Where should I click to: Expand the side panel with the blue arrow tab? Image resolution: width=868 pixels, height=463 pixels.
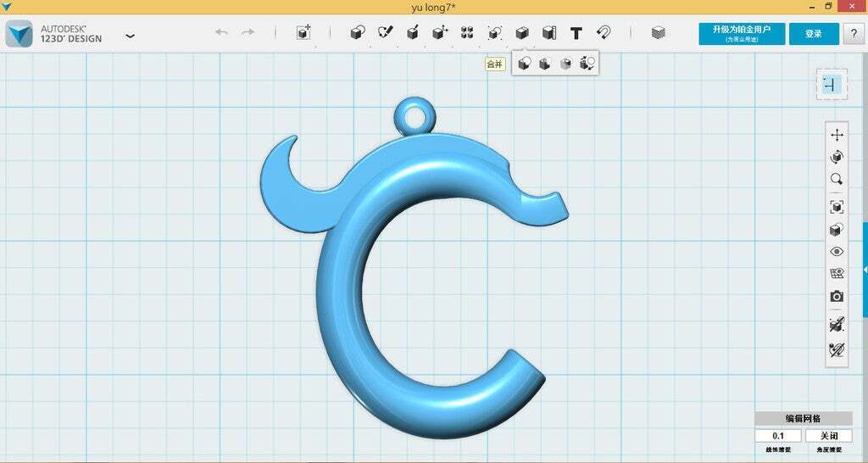pyautogui.click(x=865, y=270)
